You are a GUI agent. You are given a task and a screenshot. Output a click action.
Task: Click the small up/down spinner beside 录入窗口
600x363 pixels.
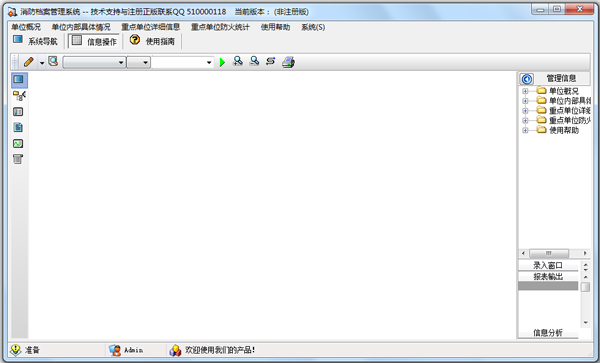click(585, 267)
